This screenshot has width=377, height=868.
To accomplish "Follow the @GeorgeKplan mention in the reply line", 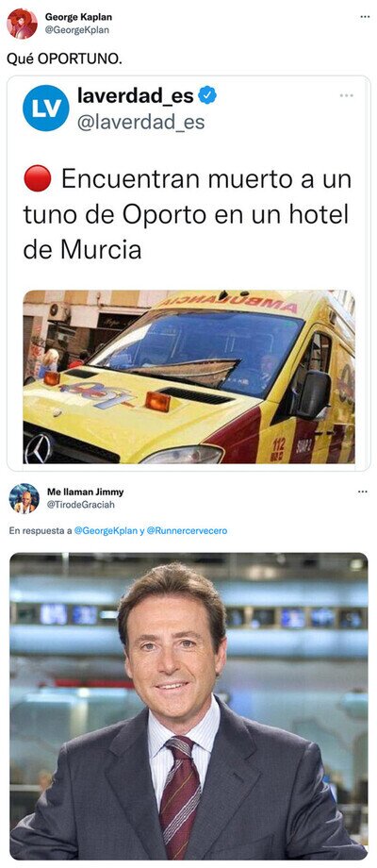I will tap(106, 531).
